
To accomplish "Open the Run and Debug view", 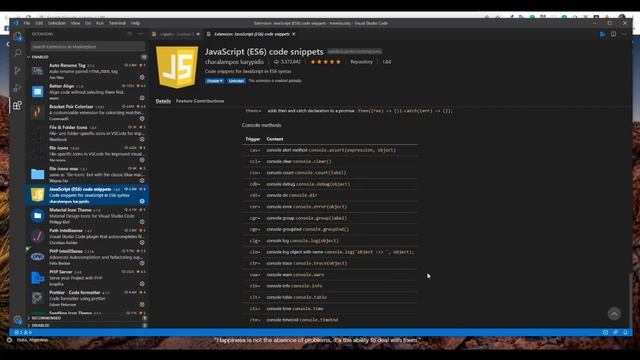I will pyautogui.click(x=17, y=88).
